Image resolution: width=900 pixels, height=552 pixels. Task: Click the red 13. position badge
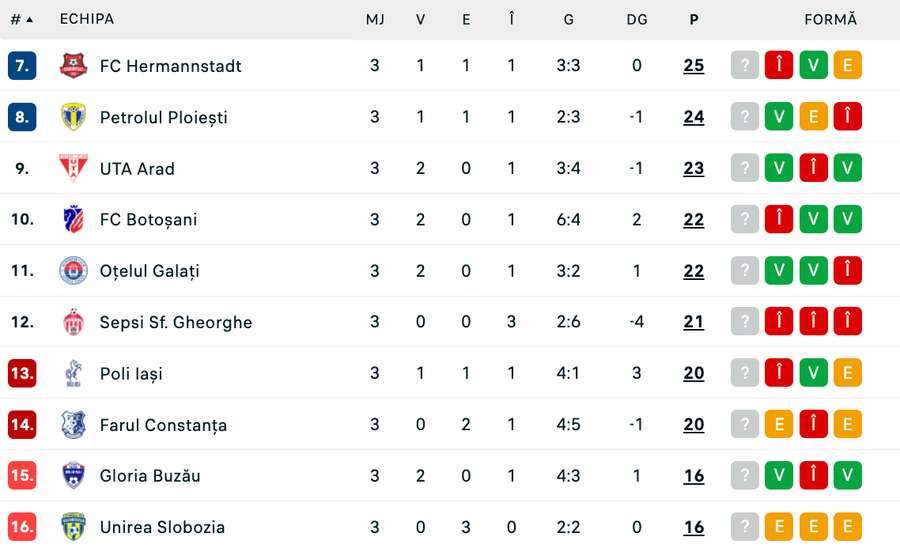[x=22, y=374]
